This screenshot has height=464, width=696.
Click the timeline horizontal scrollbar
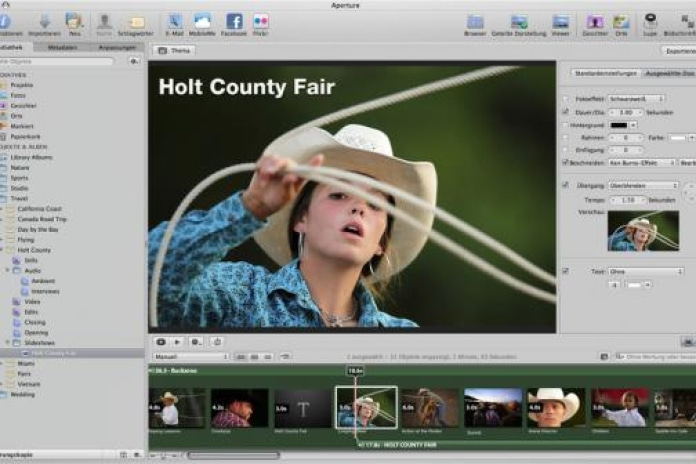pos(233,455)
